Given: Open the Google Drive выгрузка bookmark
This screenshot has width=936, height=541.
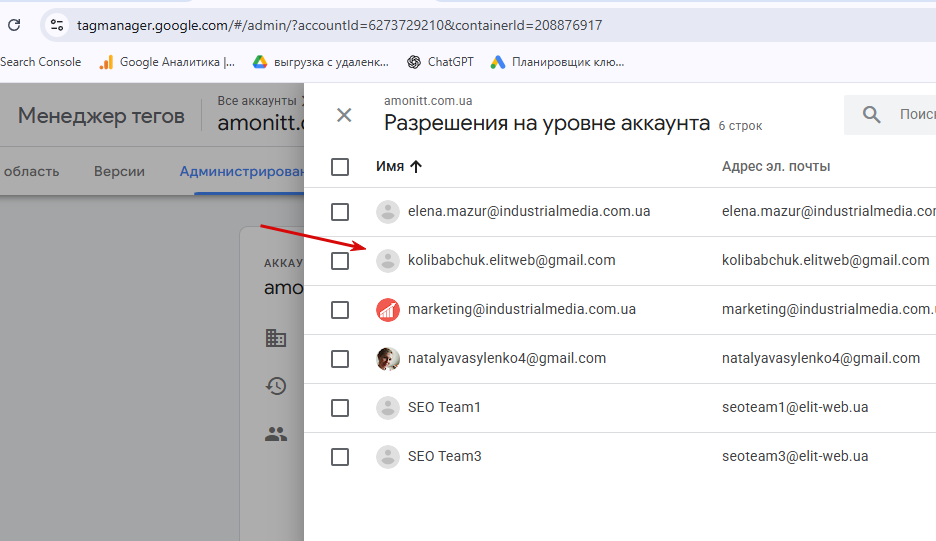Looking at the screenshot, I should pyautogui.click(x=320, y=62).
